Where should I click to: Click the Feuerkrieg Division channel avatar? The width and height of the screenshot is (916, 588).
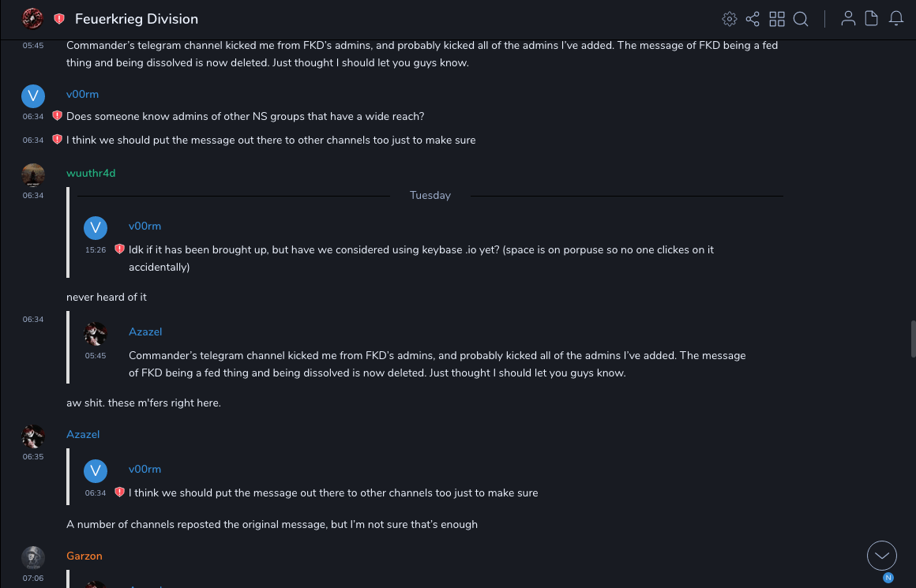tap(32, 18)
